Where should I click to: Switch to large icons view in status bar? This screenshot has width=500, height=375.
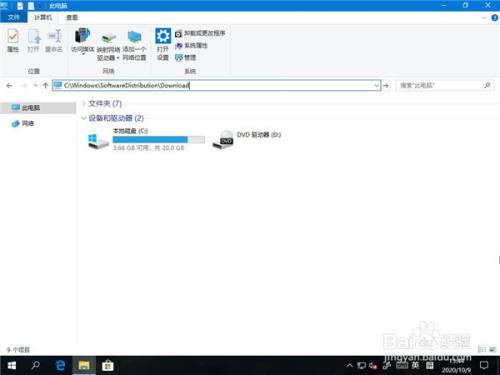[493, 349]
